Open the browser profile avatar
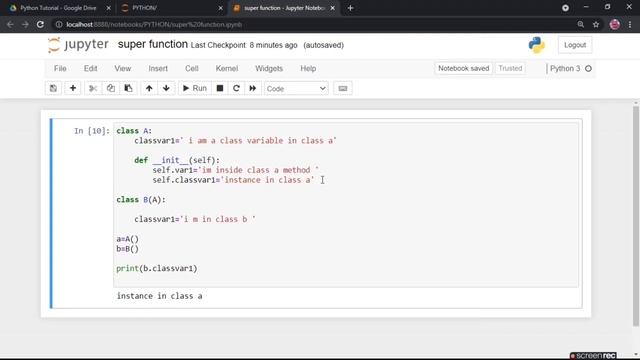This screenshot has height=360, width=640. tap(615, 24)
